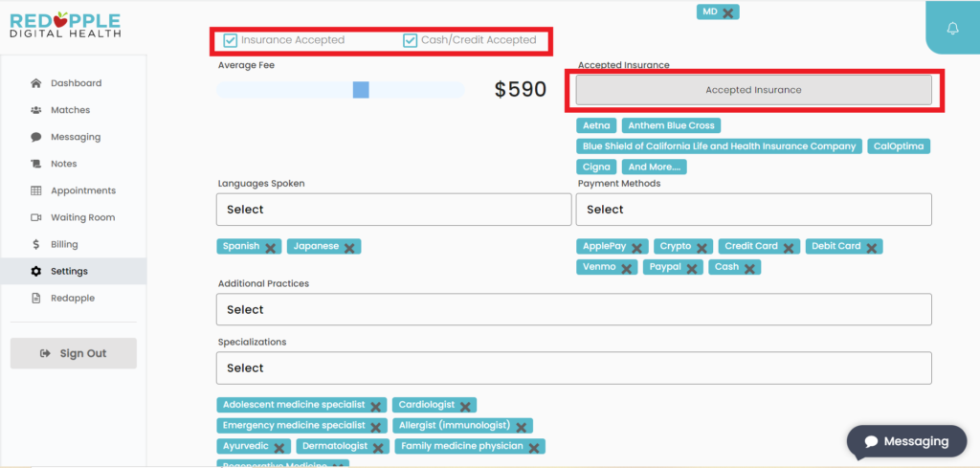Open the Languages Spoken select dropdown
The image size is (980, 468).
[x=393, y=210]
